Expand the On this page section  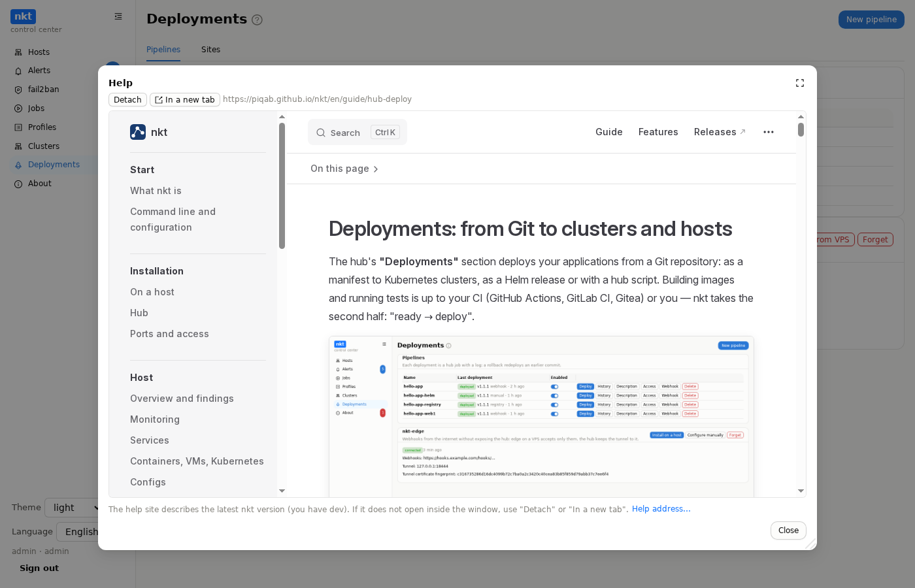(x=344, y=169)
